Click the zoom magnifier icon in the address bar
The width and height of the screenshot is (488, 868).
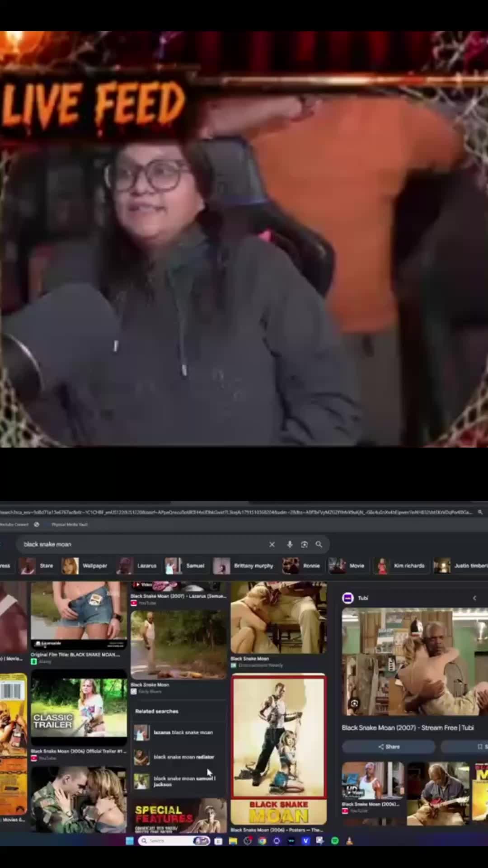pyautogui.click(x=480, y=512)
